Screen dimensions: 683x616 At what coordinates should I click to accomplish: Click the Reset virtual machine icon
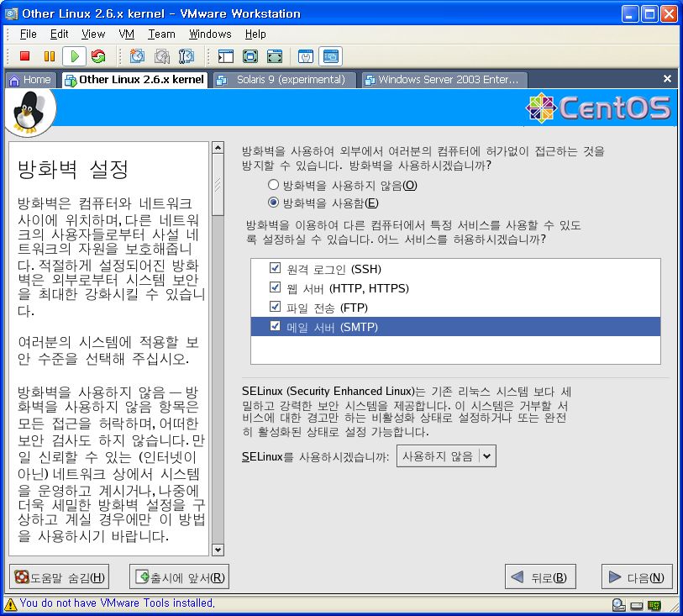[x=98, y=56]
